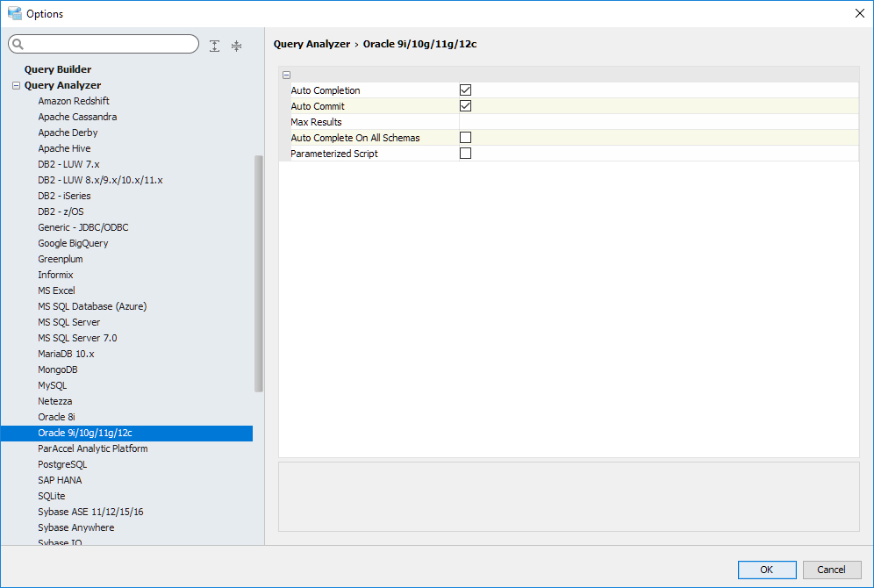The height and width of the screenshot is (588, 874).
Task: Uncheck the Auto Completion checkbox
Action: [x=465, y=90]
